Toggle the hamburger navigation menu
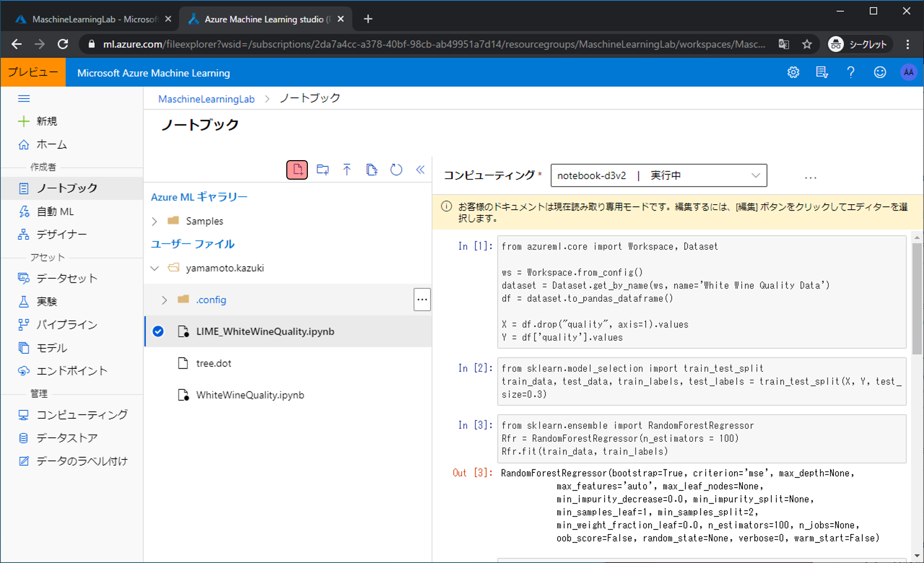The image size is (924, 563). coord(24,99)
